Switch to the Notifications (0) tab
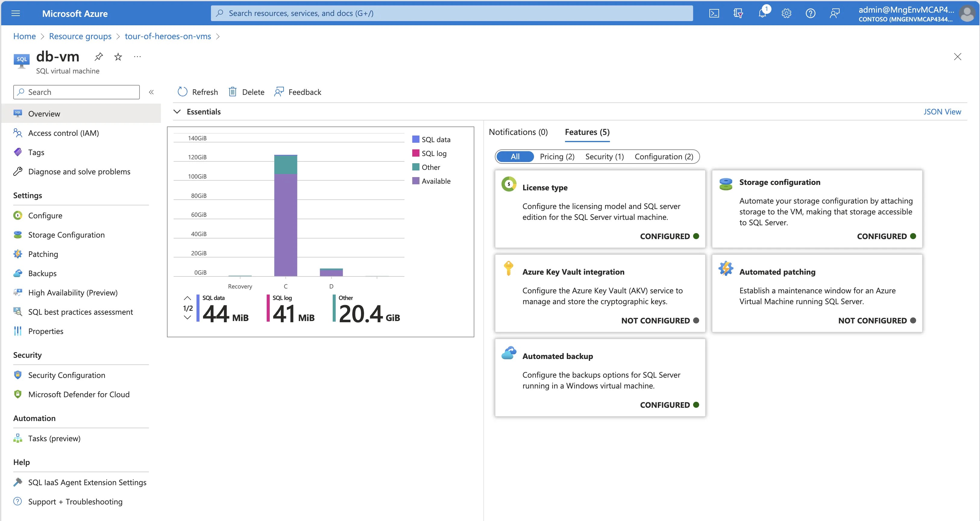This screenshot has height=521, width=980. tap(518, 132)
